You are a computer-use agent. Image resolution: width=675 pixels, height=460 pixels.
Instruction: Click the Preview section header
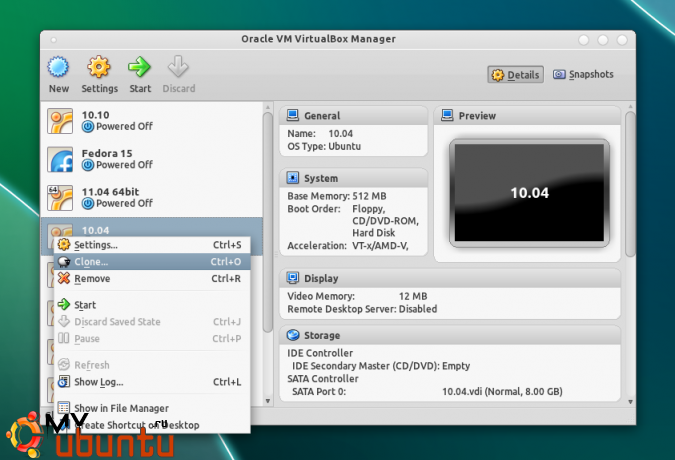tap(527, 116)
